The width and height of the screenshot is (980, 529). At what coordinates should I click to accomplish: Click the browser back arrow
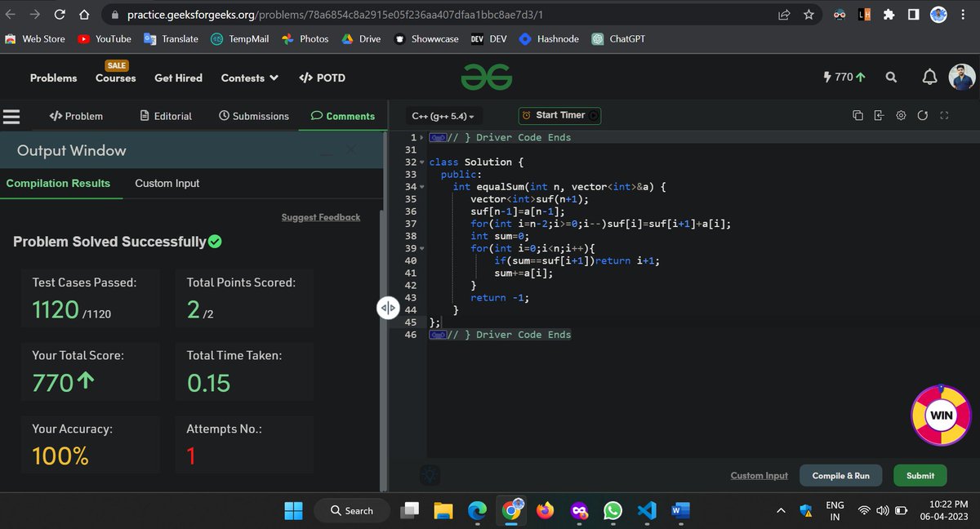[x=11, y=15]
